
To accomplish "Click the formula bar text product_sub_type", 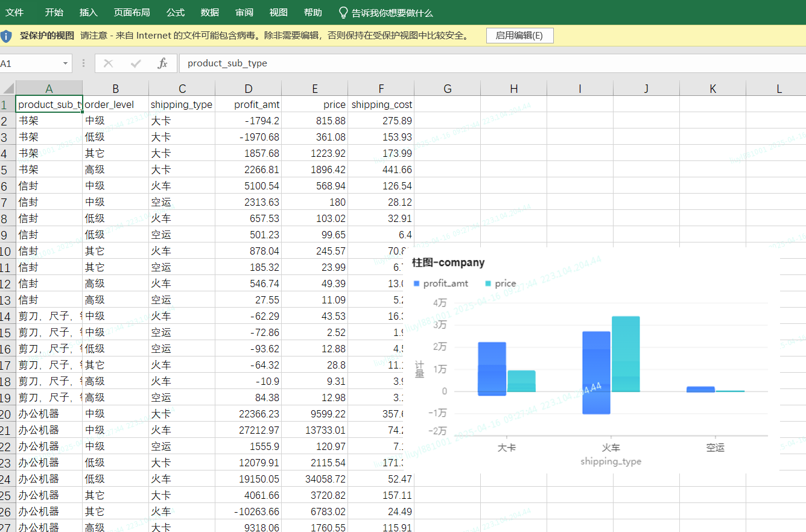I will tap(227, 63).
